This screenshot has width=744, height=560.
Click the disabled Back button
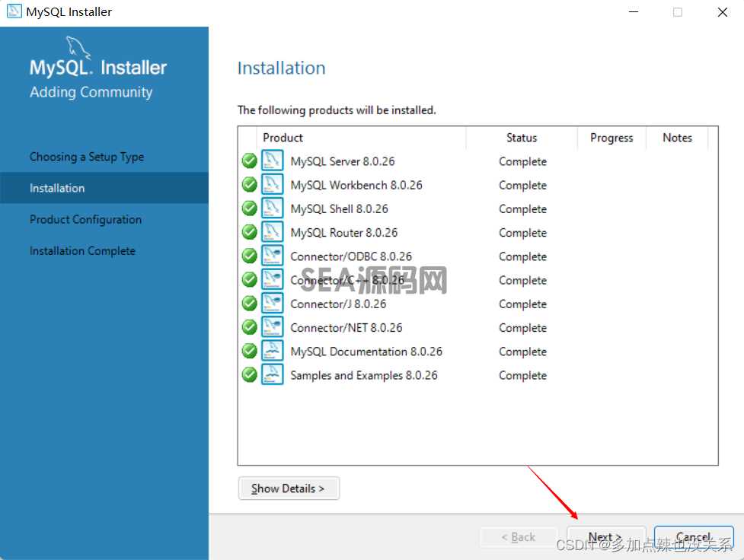(x=519, y=537)
